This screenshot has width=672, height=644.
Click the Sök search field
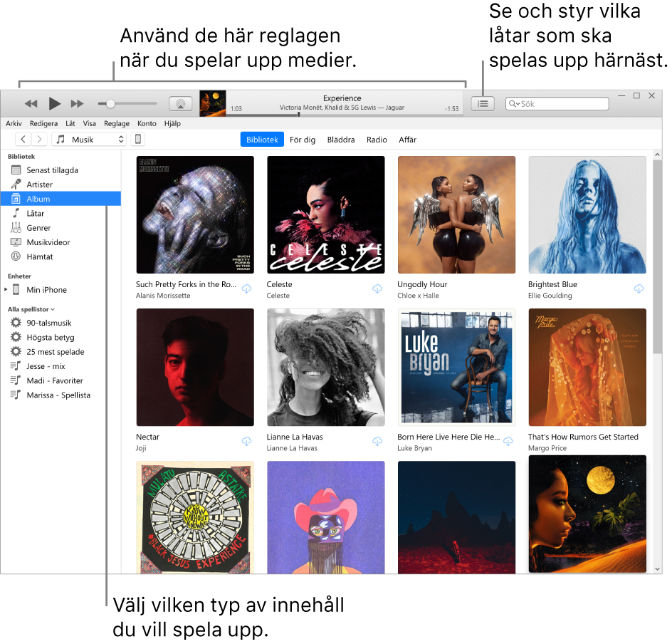point(557,104)
